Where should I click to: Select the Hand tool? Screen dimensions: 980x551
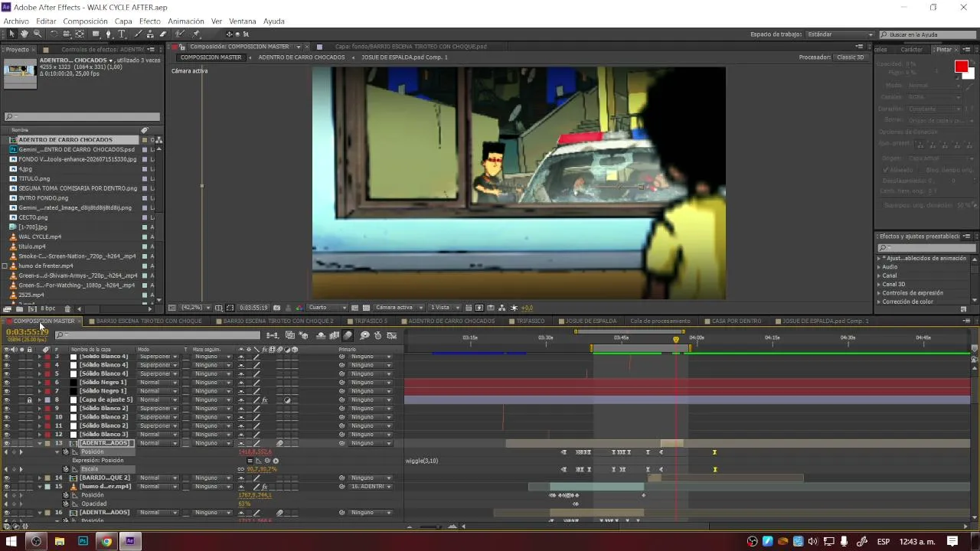(24, 34)
